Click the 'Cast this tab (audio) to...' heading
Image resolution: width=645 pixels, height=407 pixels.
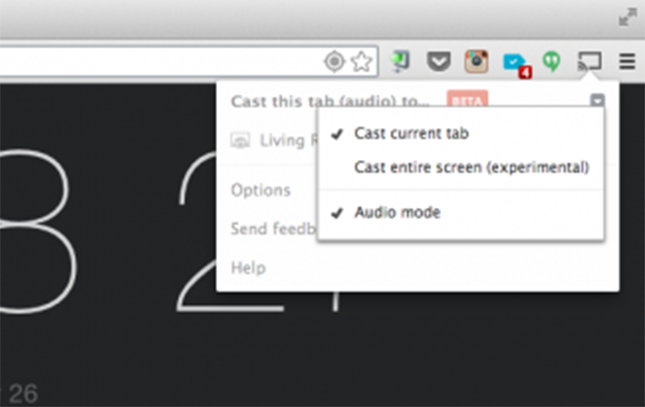tap(330, 101)
